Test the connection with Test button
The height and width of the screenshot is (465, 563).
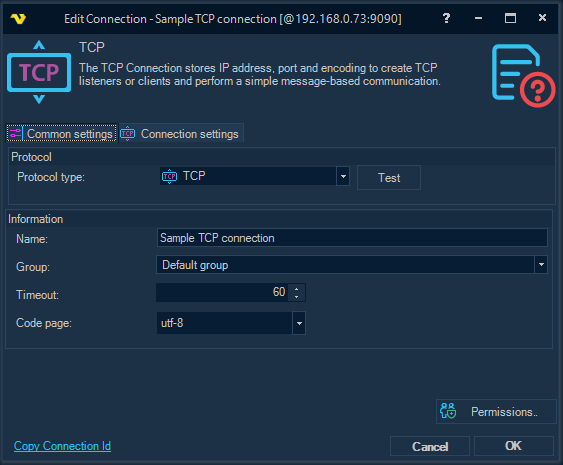coord(389,177)
